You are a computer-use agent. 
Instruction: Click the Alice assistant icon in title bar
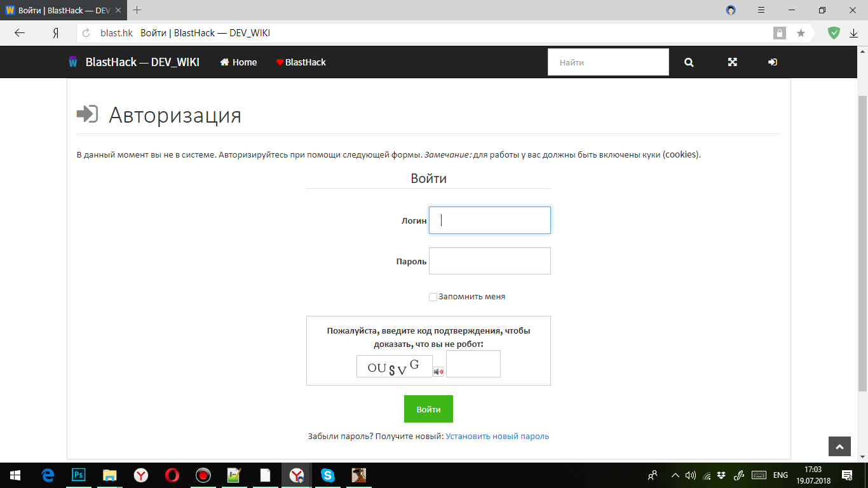click(731, 10)
